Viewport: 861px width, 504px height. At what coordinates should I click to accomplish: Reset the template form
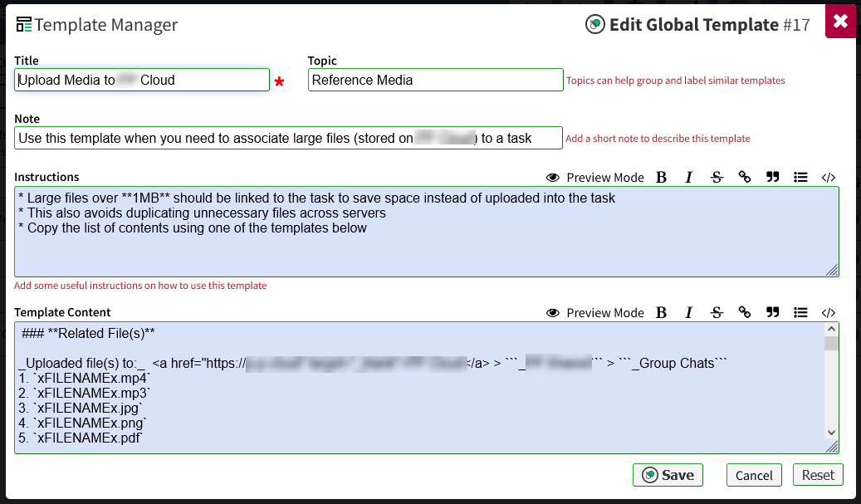point(818,474)
